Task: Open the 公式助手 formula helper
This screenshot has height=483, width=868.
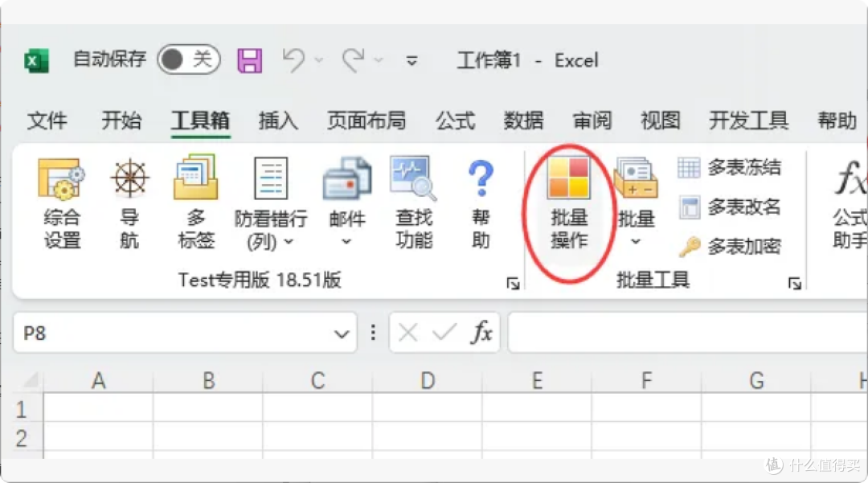Action: (x=850, y=203)
